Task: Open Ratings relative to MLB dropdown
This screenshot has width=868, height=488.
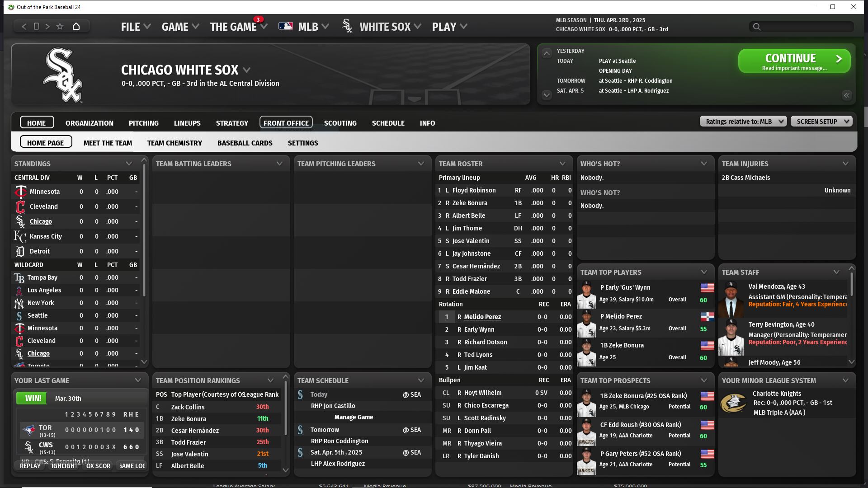Action: click(x=743, y=122)
